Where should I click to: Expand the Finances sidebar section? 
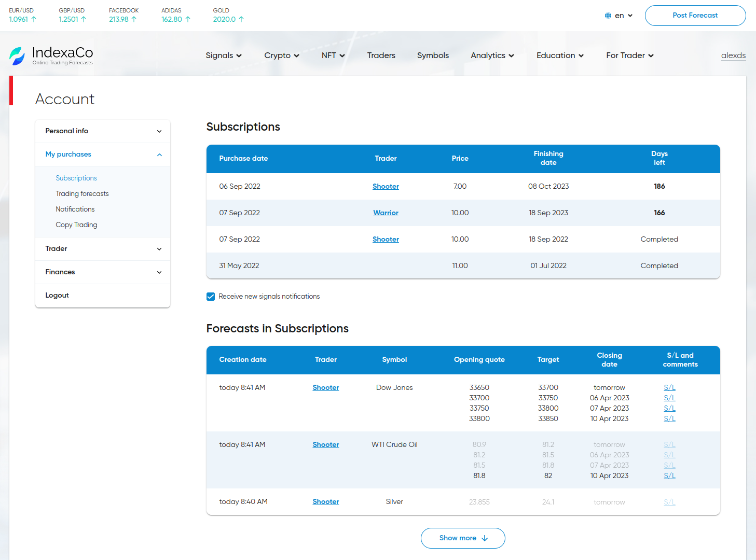tap(103, 272)
